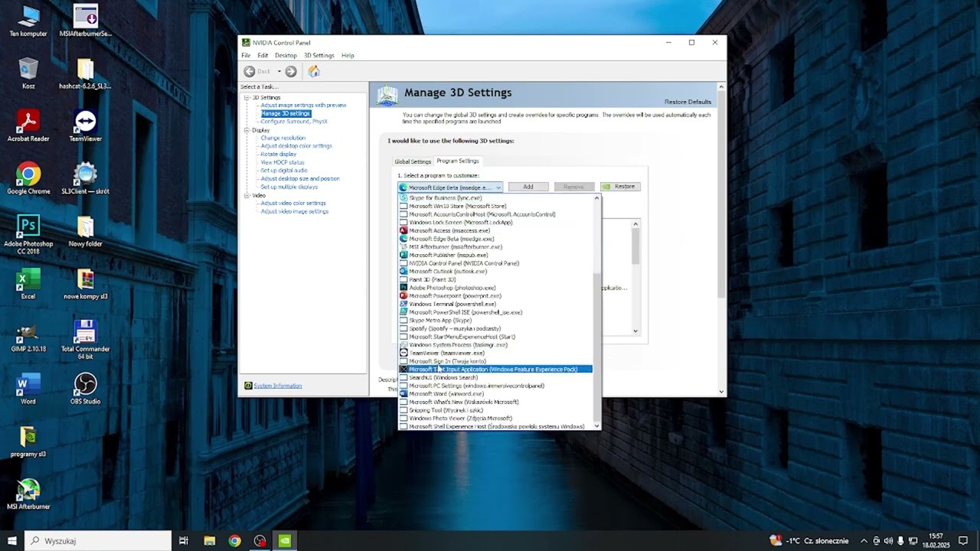Open GIMP 2.10.18 desktop shortcut

tap(28, 338)
